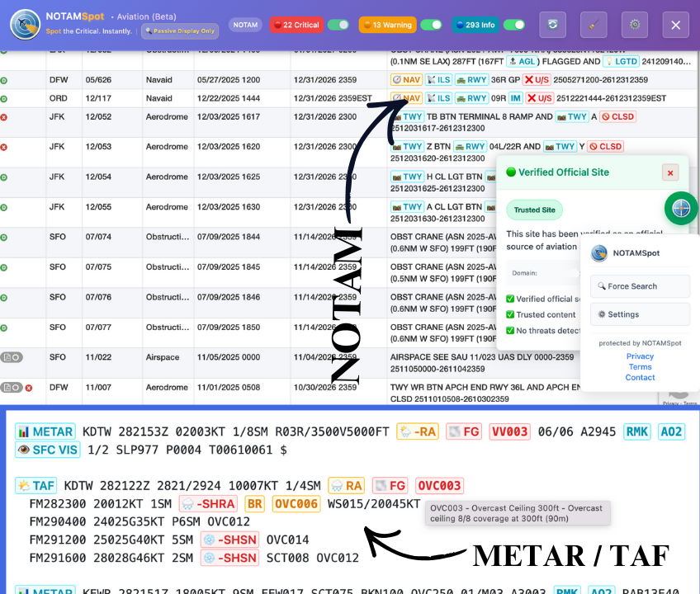Open the gear settings icon in top toolbar
Image resolution: width=700 pixels, height=594 pixels.
(634, 25)
